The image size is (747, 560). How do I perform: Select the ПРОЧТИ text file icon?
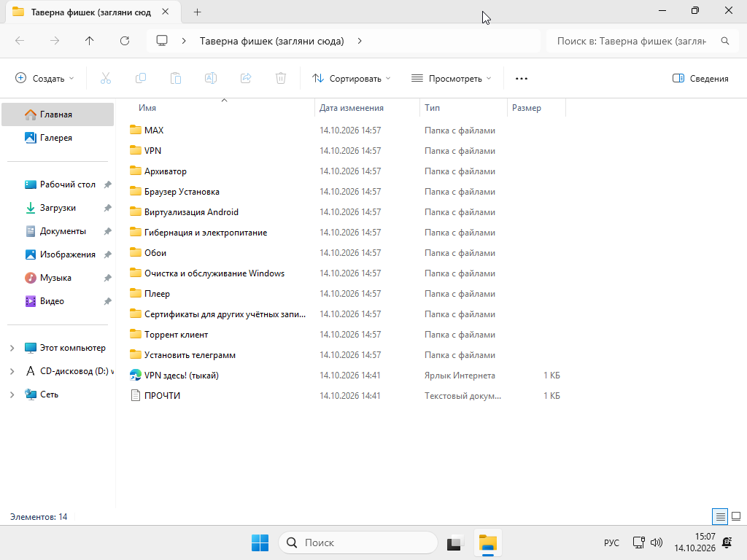click(x=136, y=396)
